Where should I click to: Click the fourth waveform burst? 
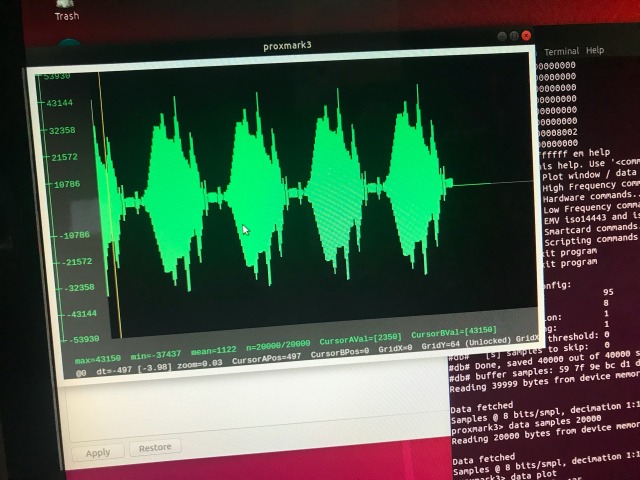click(x=407, y=180)
